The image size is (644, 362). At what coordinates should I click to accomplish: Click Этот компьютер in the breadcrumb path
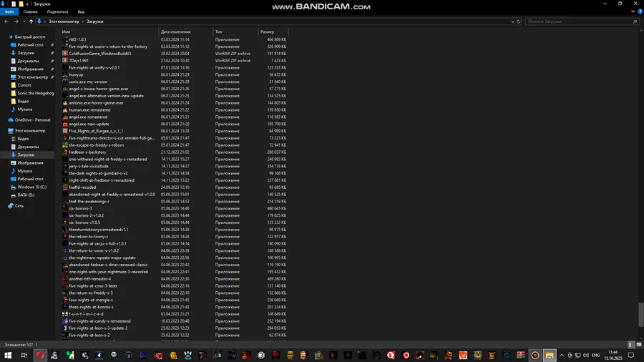tap(64, 21)
